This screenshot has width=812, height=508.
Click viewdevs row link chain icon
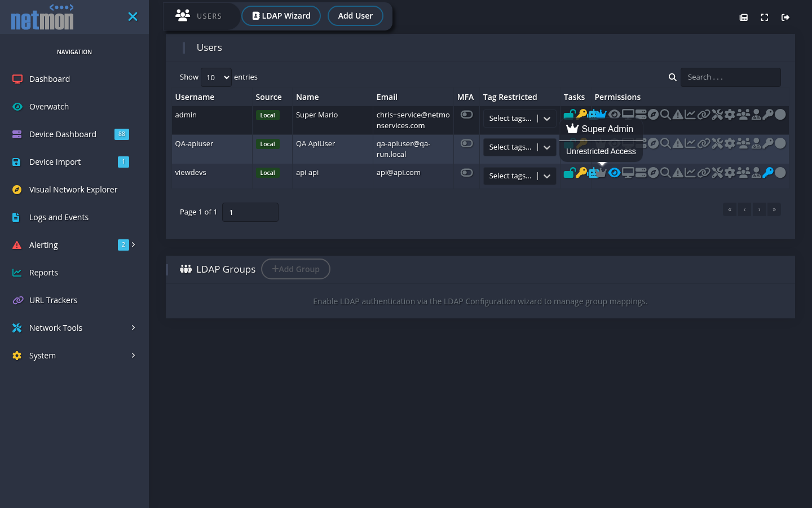(704, 173)
